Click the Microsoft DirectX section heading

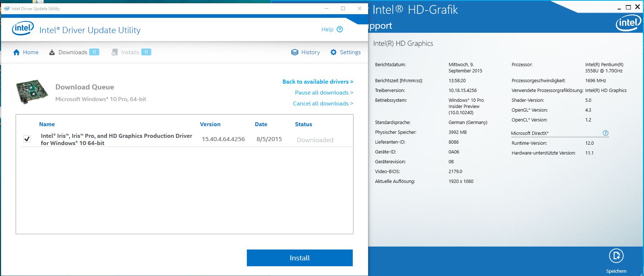pyautogui.click(x=530, y=133)
